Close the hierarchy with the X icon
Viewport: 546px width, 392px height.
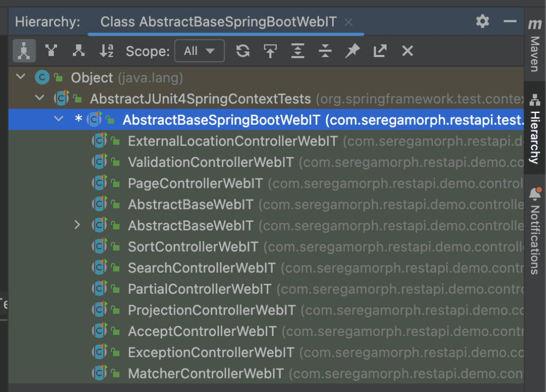(x=407, y=51)
